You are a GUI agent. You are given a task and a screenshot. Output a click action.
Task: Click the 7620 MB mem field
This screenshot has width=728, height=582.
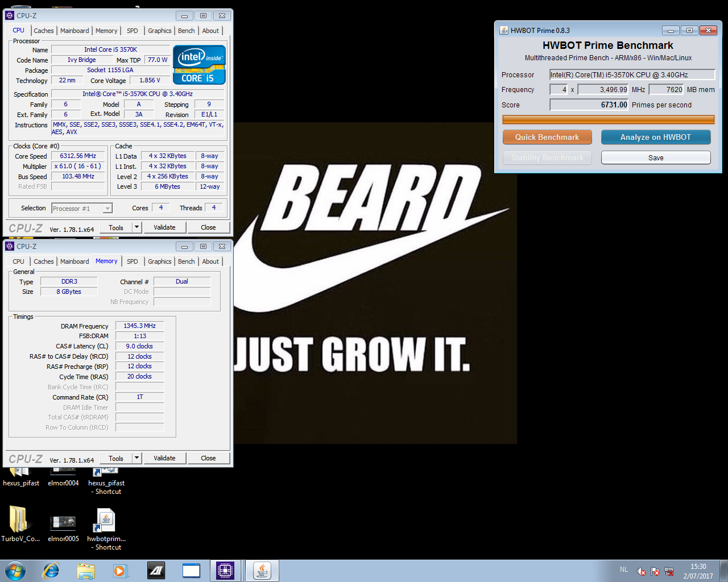(667, 89)
